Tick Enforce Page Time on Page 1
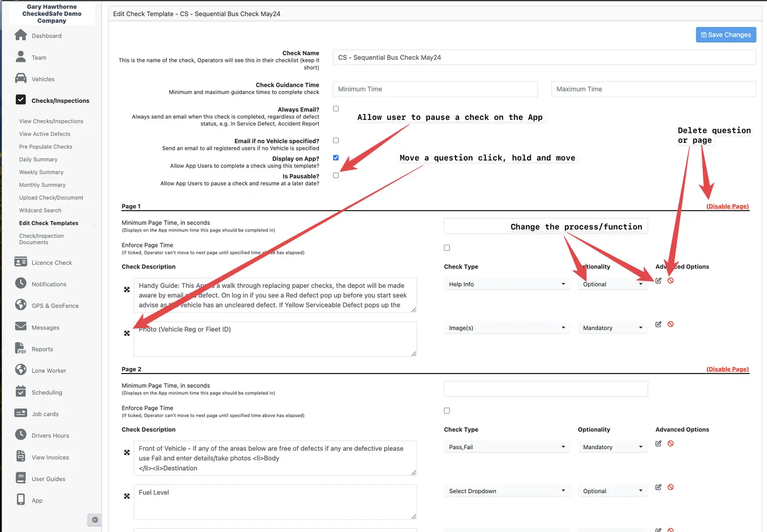Viewport: 767px width, 532px height. pyautogui.click(x=447, y=248)
